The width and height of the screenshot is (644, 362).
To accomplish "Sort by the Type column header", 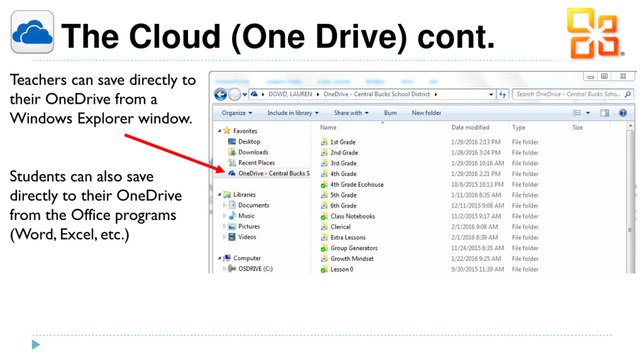I will pos(518,127).
